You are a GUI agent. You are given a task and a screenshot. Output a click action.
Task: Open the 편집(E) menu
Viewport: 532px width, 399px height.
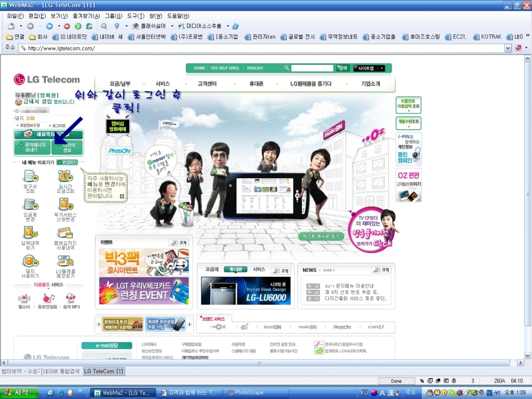(37, 16)
